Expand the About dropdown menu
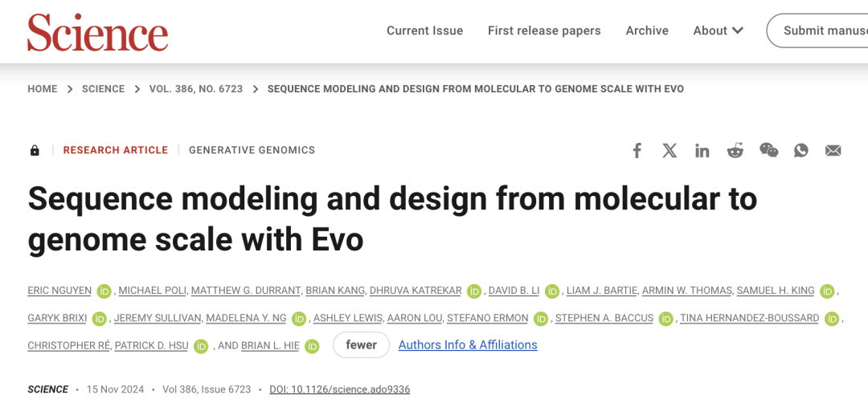Image resolution: width=868 pixels, height=403 pixels. coord(718,31)
